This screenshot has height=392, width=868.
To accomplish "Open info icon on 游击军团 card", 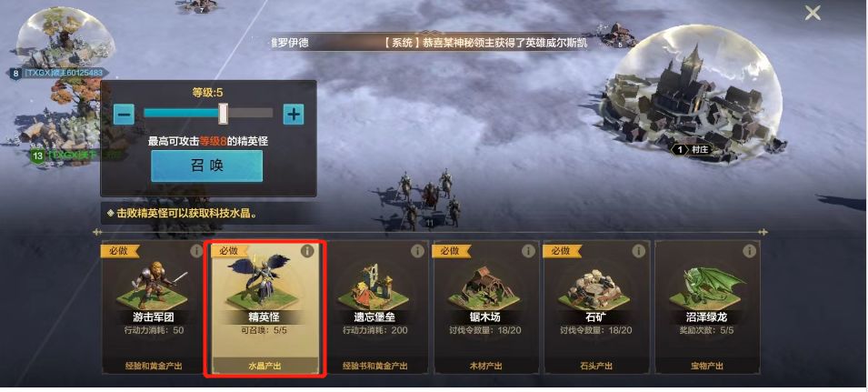I will [x=196, y=251].
